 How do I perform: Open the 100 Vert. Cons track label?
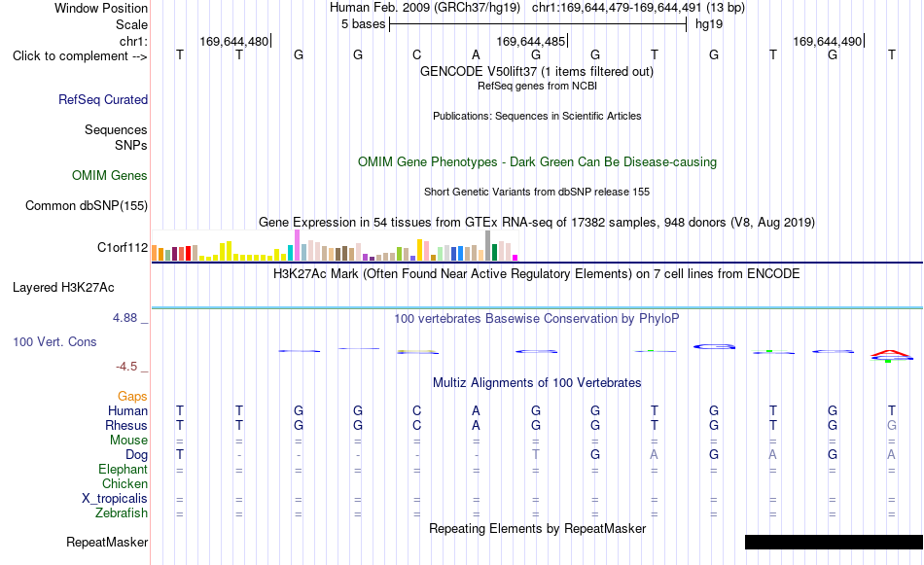54,341
